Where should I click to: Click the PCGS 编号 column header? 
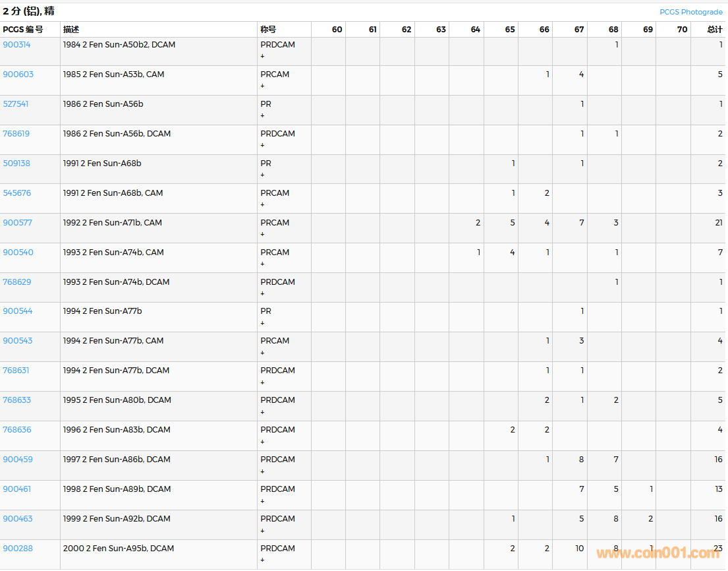click(x=23, y=30)
